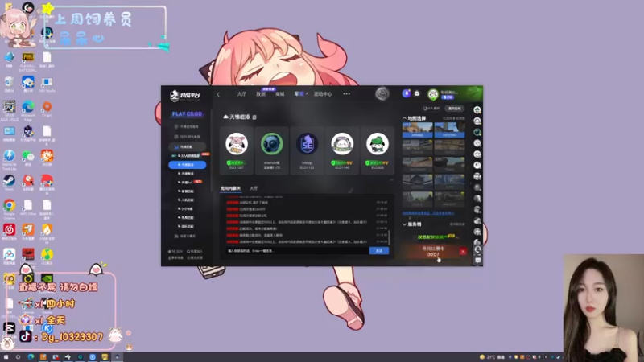
Task: Open the pig avatar player card
Action: coord(237,150)
